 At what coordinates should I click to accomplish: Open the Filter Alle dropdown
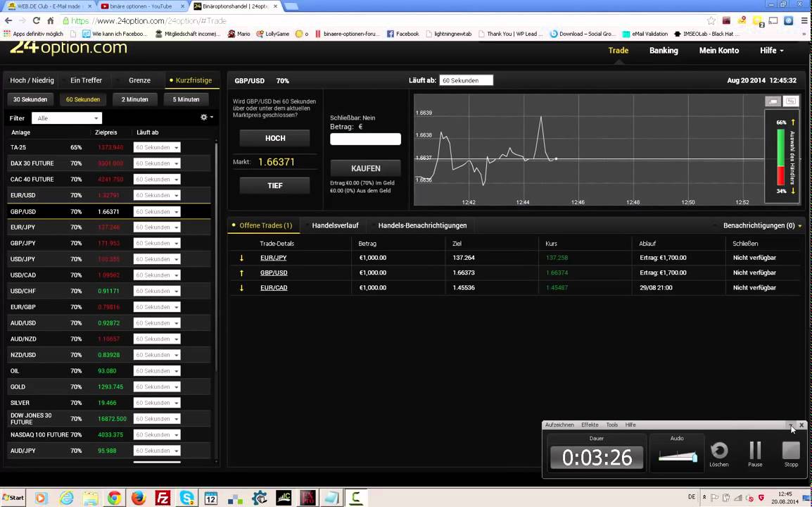(67, 118)
